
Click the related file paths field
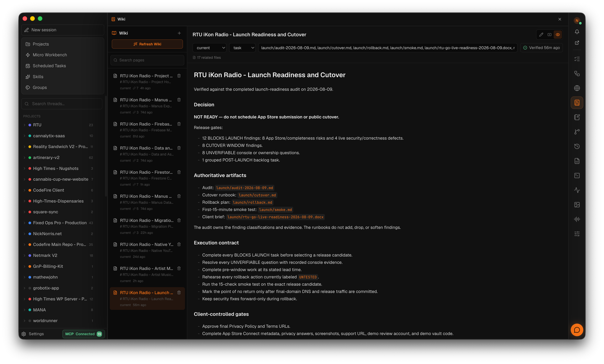coord(388,48)
